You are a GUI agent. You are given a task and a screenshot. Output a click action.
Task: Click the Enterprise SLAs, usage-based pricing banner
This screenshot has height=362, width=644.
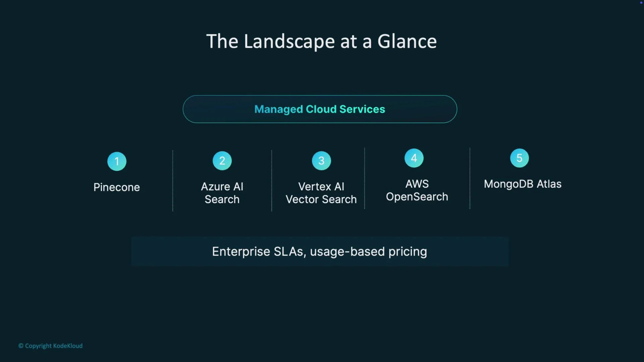(320, 251)
